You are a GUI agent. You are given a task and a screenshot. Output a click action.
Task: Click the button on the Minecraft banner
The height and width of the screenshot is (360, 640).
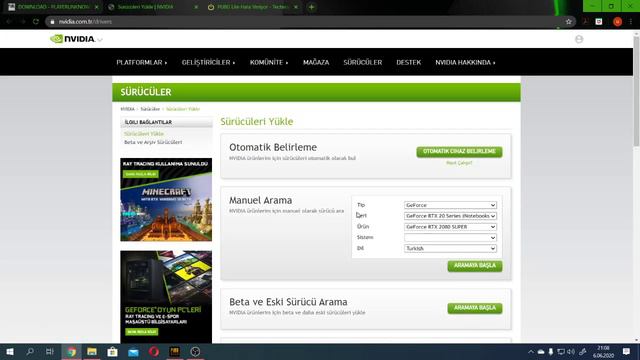[x=141, y=174]
